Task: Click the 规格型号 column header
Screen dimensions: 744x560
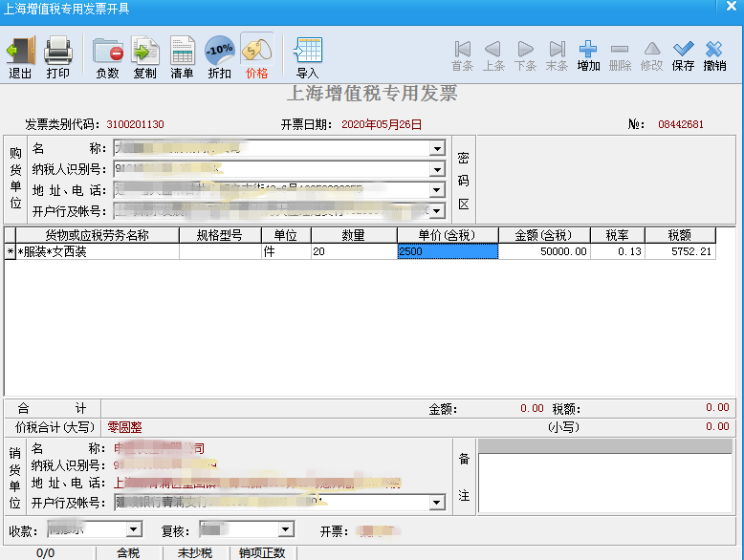Action: pos(220,235)
